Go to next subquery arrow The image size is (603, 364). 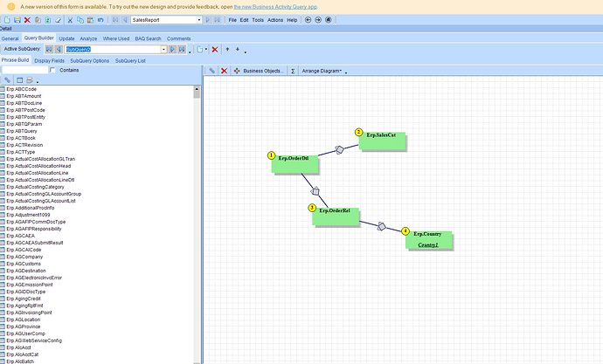(x=172, y=49)
